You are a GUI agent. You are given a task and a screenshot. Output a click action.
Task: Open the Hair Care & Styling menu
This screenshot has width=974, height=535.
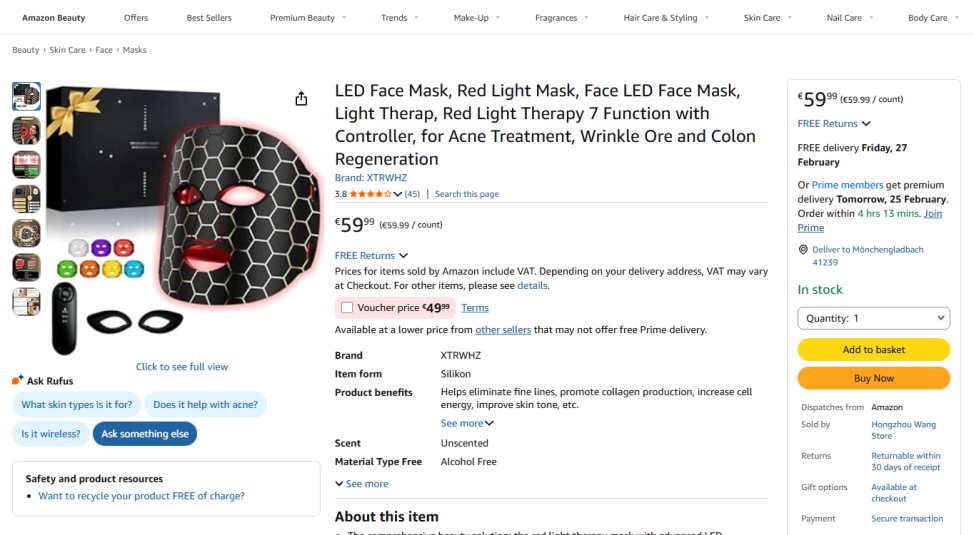pyautogui.click(x=666, y=18)
